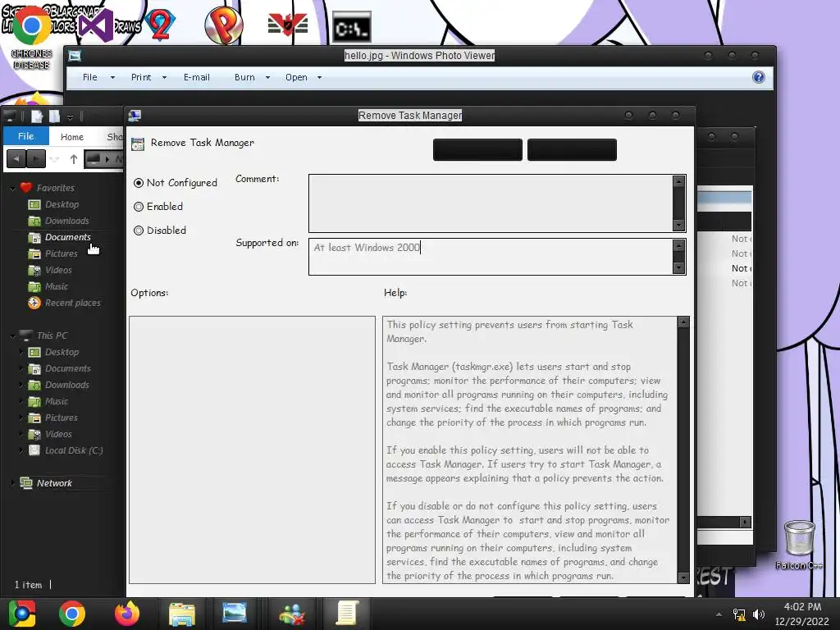Launch the Command Prompt desktop icon
Viewport: 840px width, 630px height.
(351, 27)
